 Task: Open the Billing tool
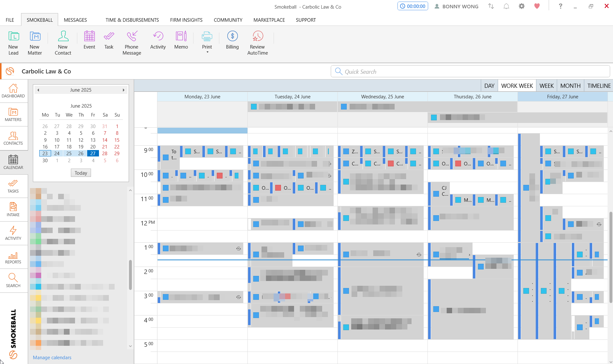point(232,40)
